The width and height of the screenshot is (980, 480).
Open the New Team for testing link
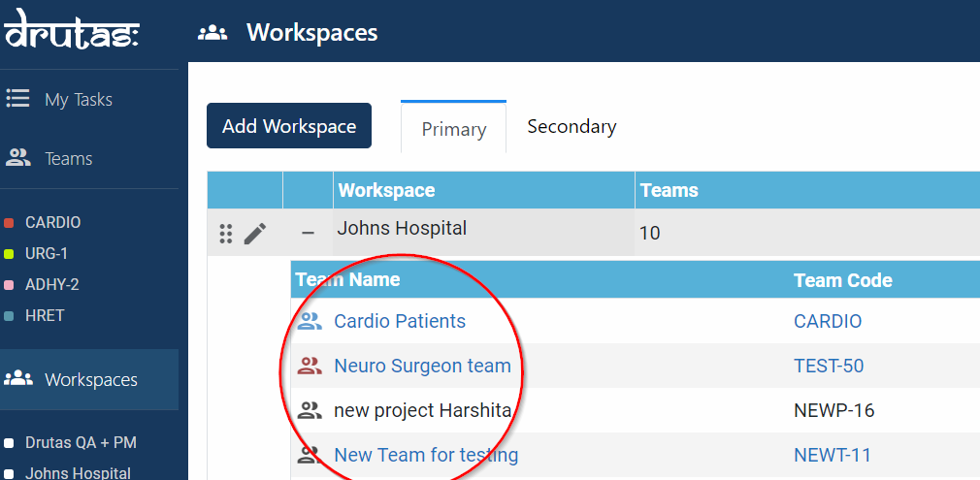[426, 455]
